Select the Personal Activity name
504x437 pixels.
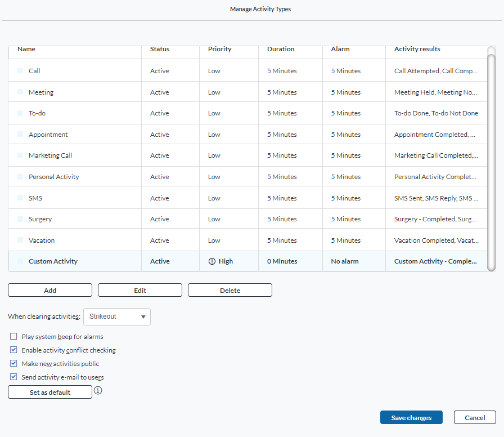click(x=53, y=177)
